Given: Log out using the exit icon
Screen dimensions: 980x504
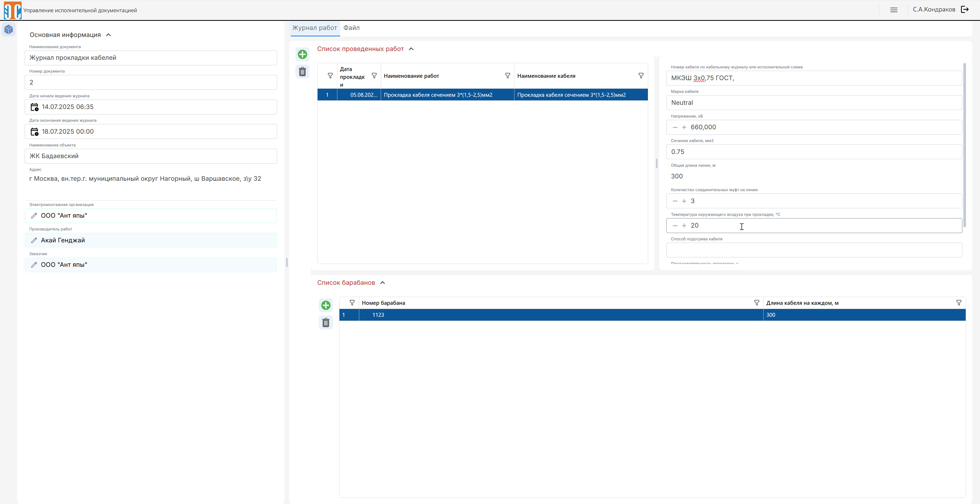Looking at the screenshot, I should [965, 10].
